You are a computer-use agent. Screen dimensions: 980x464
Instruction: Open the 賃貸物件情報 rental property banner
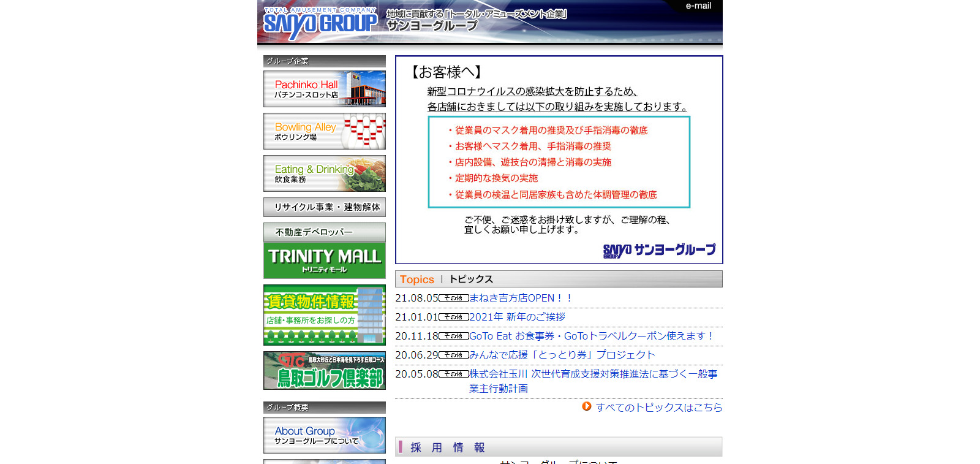pos(325,315)
